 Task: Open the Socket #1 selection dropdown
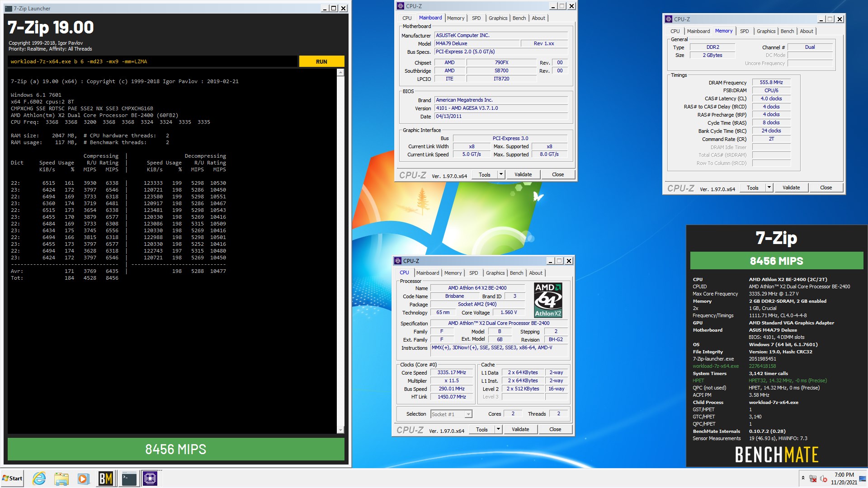pyautogui.click(x=468, y=414)
